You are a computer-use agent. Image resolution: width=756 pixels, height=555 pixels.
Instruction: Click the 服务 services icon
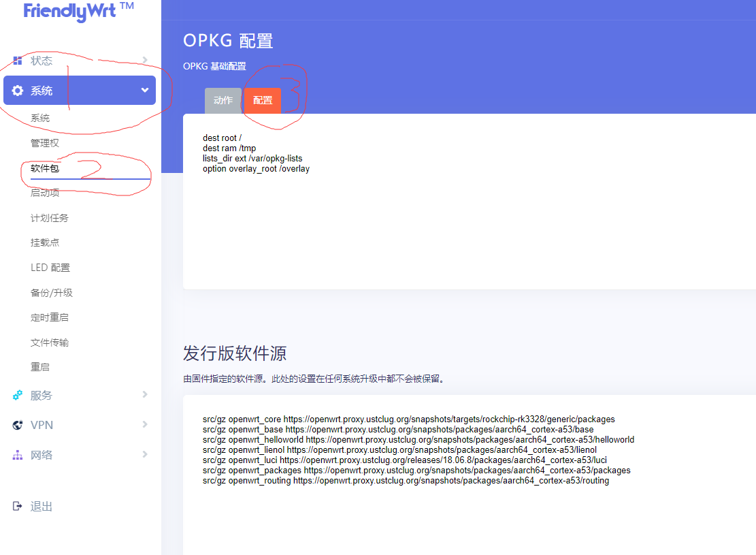tap(17, 395)
